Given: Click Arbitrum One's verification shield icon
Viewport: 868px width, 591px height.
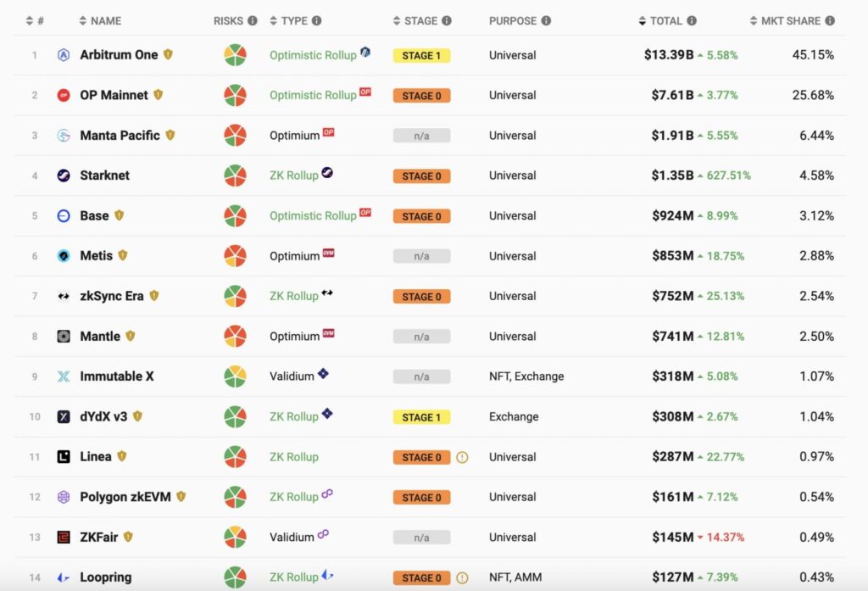Looking at the screenshot, I should coord(168,54).
